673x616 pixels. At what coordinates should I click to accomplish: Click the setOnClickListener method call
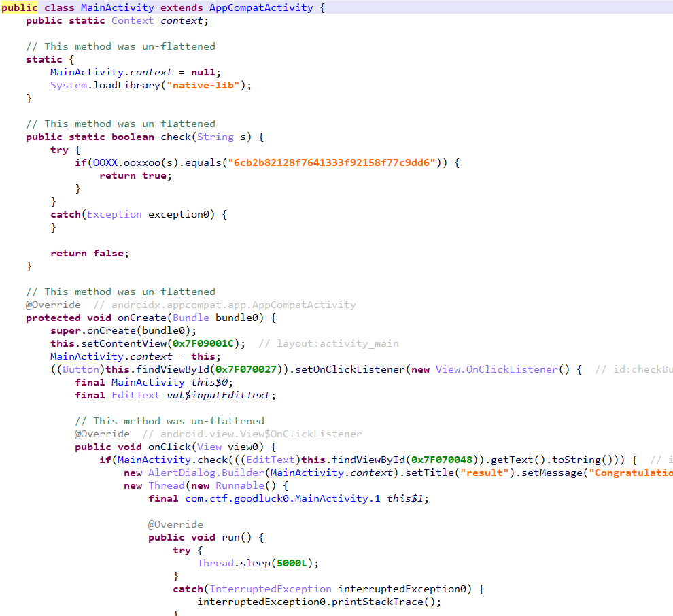(350, 369)
